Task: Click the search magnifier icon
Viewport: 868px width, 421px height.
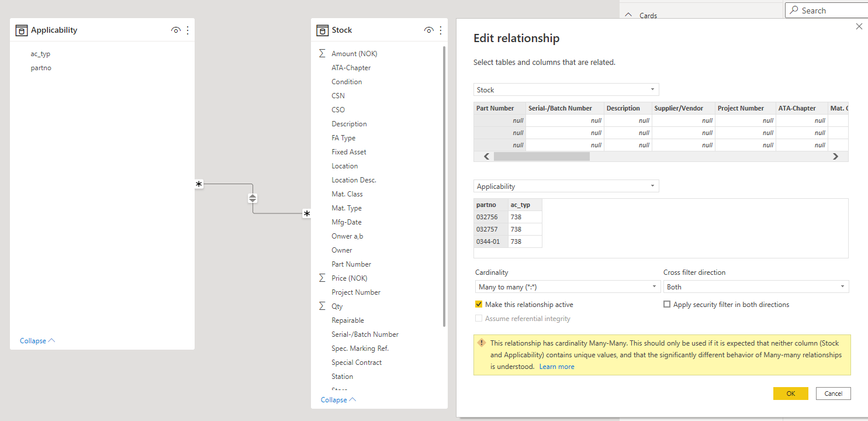Action: (794, 11)
